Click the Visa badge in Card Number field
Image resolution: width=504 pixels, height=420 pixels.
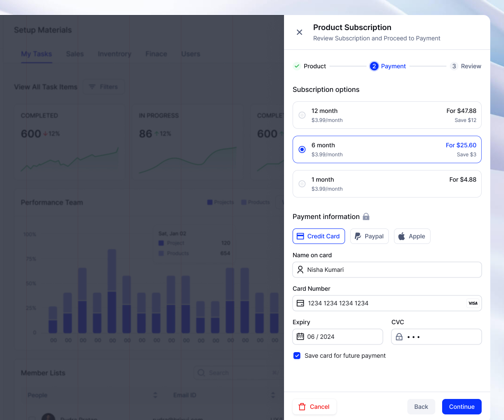(x=473, y=303)
